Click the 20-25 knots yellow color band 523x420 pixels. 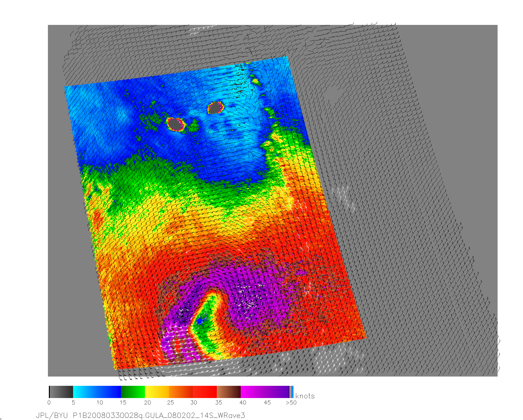157,392
